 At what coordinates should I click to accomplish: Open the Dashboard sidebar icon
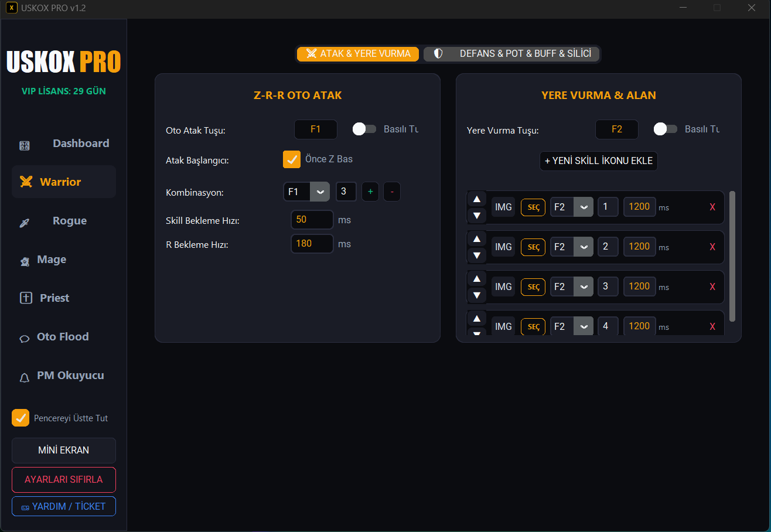point(25,145)
